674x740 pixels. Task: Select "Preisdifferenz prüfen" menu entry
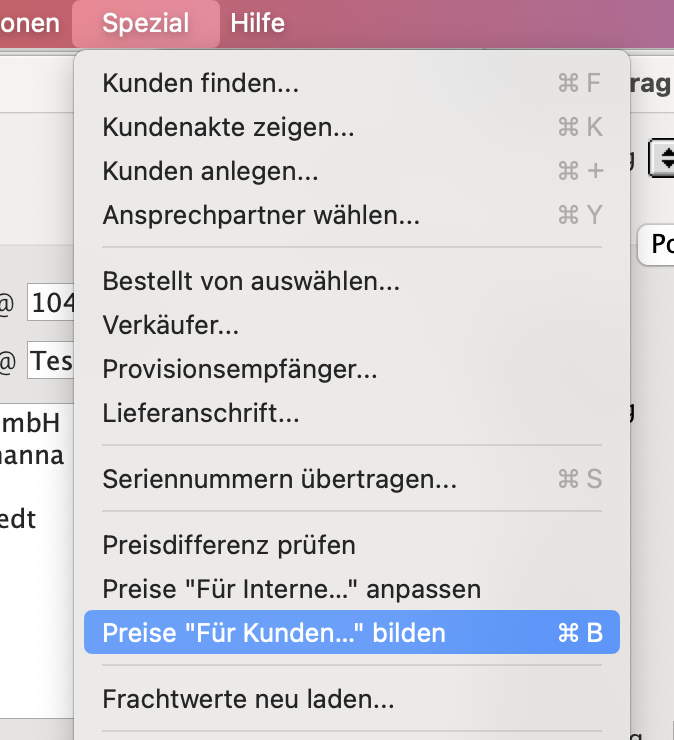pos(229,545)
